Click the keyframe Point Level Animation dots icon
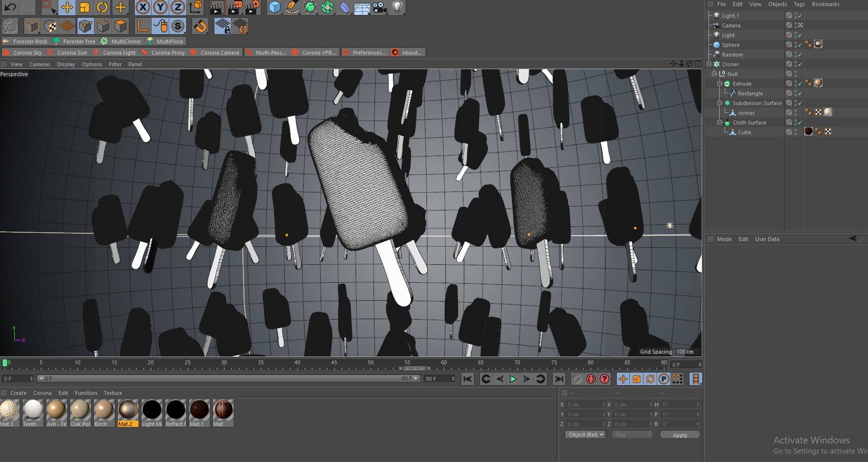This screenshot has width=868, height=462. [677, 379]
